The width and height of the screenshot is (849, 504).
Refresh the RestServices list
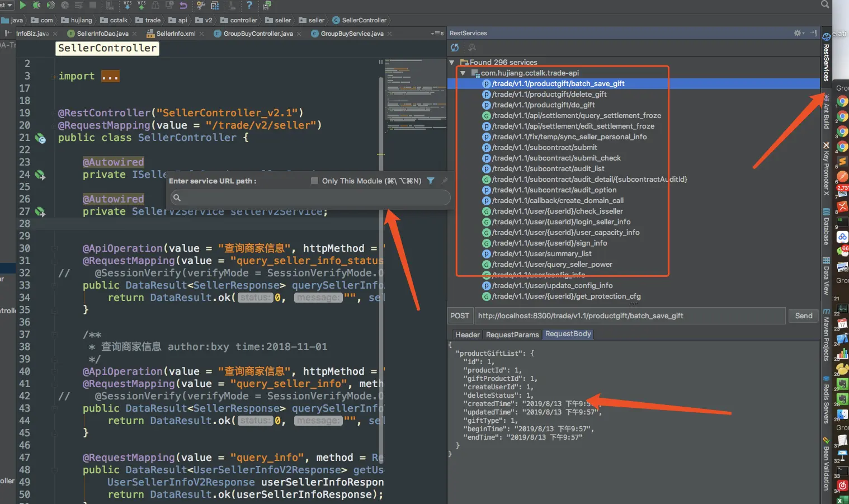tap(455, 48)
